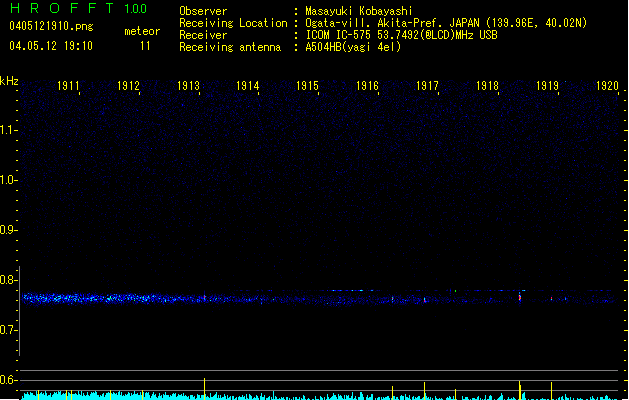Image resolution: width=629 pixels, height=400 pixels.
Task: Click the 1912 time axis marker
Action: (128, 86)
